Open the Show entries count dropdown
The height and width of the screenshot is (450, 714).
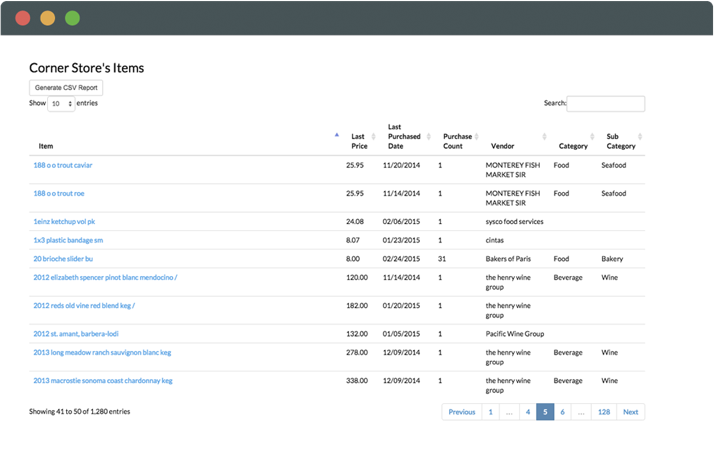coord(61,103)
